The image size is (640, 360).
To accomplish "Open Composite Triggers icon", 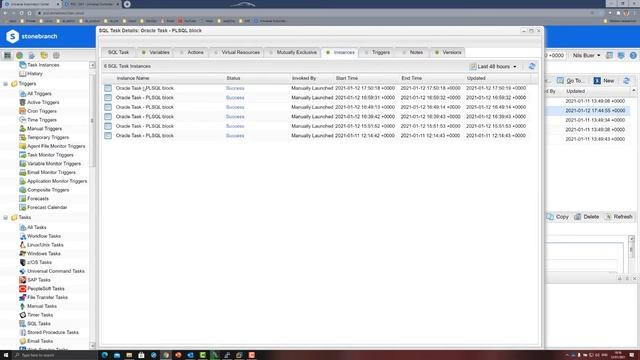I will [x=23, y=190].
